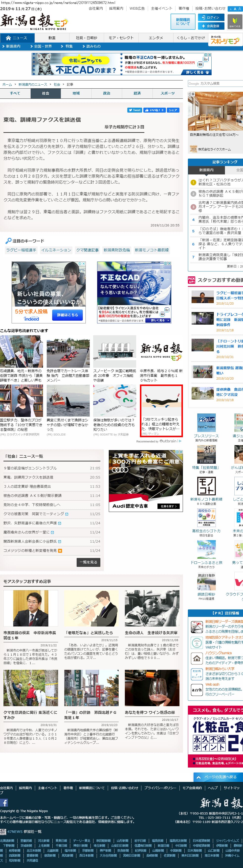Select the largest font size A
243x868 pixels.
(x=240, y=9)
